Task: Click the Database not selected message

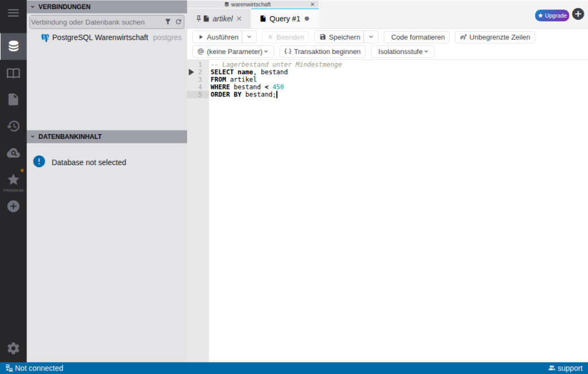Action: [x=89, y=162]
